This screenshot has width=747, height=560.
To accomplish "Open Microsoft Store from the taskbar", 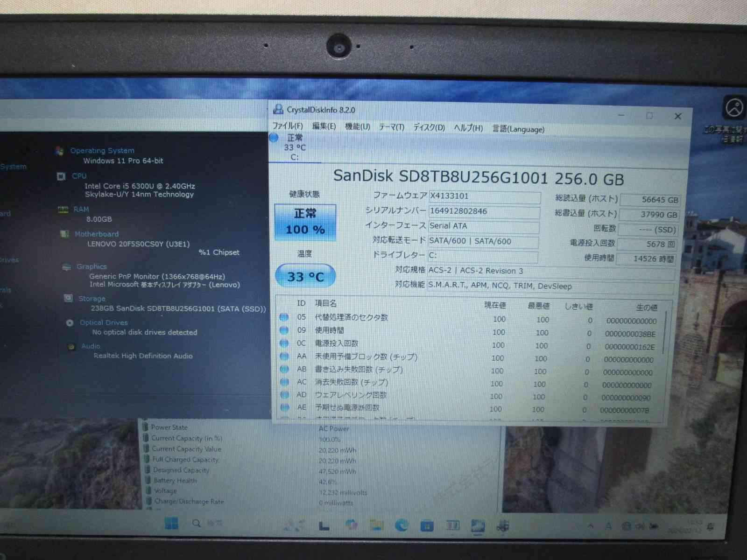I will tap(427, 526).
